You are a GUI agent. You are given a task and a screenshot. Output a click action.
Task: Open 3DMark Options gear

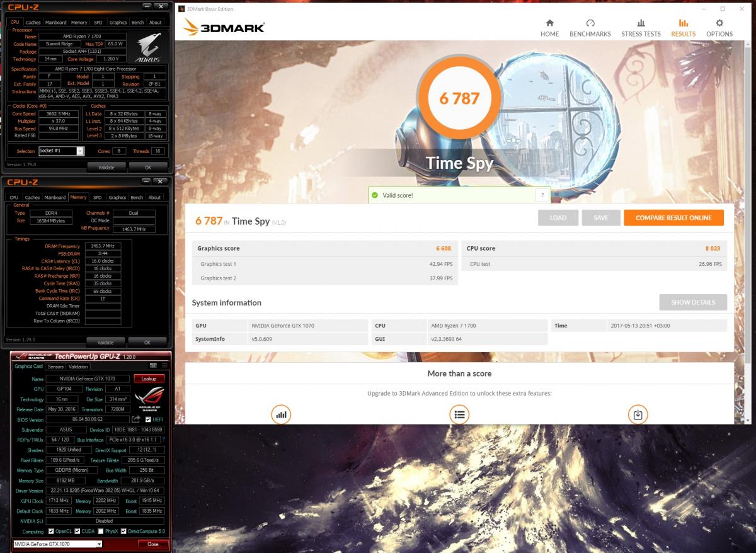[x=719, y=23]
